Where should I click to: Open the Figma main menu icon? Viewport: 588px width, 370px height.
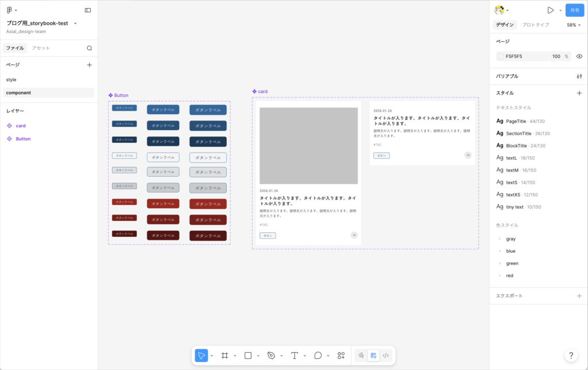click(9, 10)
